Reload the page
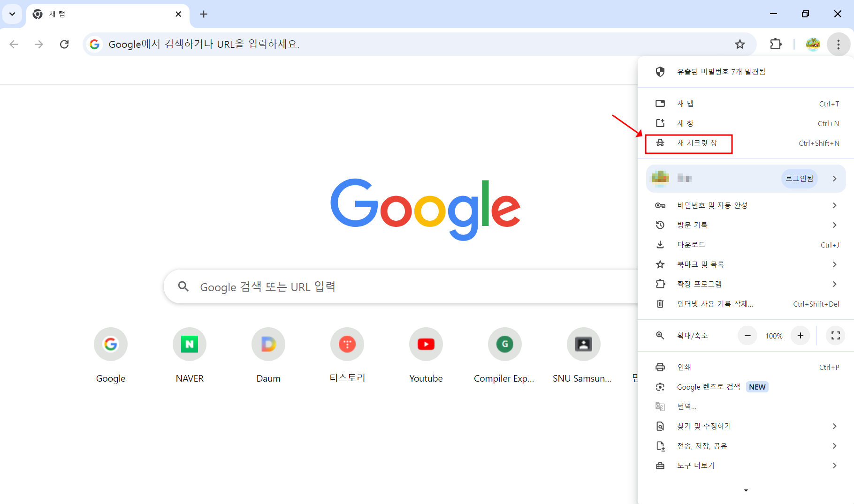 [64, 44]
